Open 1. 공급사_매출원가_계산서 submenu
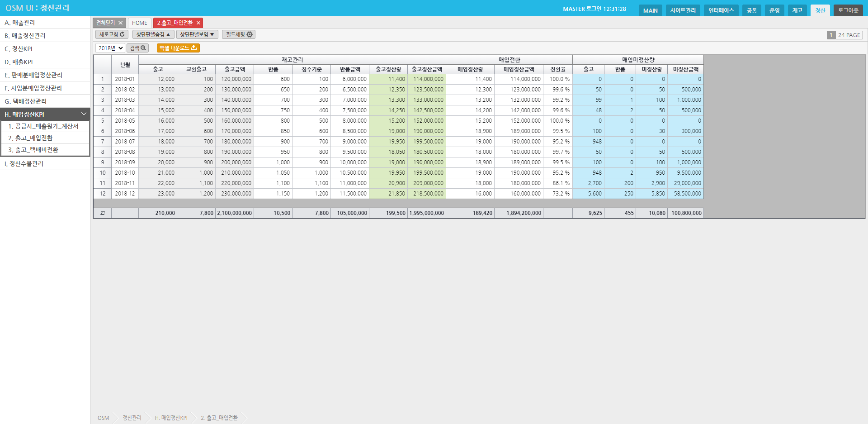The image size is (868, 424). click(x=46, y=126)
